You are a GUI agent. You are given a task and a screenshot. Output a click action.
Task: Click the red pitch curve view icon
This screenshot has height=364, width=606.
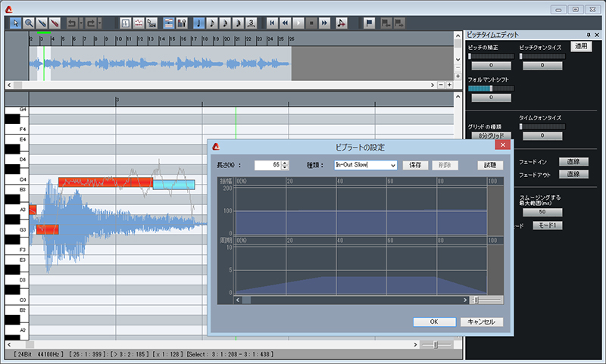(139, 23)
